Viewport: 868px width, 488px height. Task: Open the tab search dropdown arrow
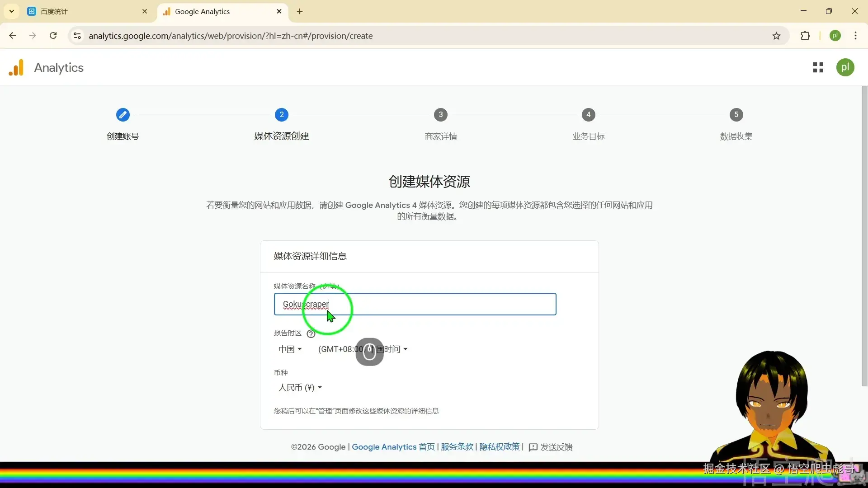pos(12,11)
